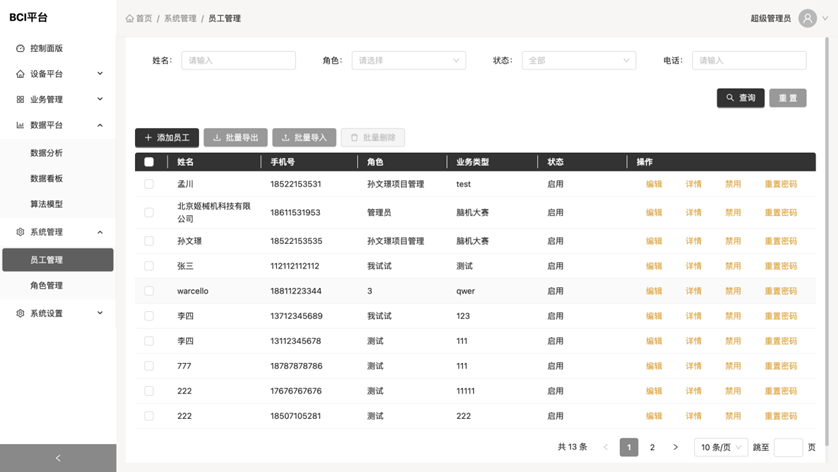Click the 设备平台 home icon in the sidebar
The width and height of the screenshot is (838, 472).
point(20,74)
